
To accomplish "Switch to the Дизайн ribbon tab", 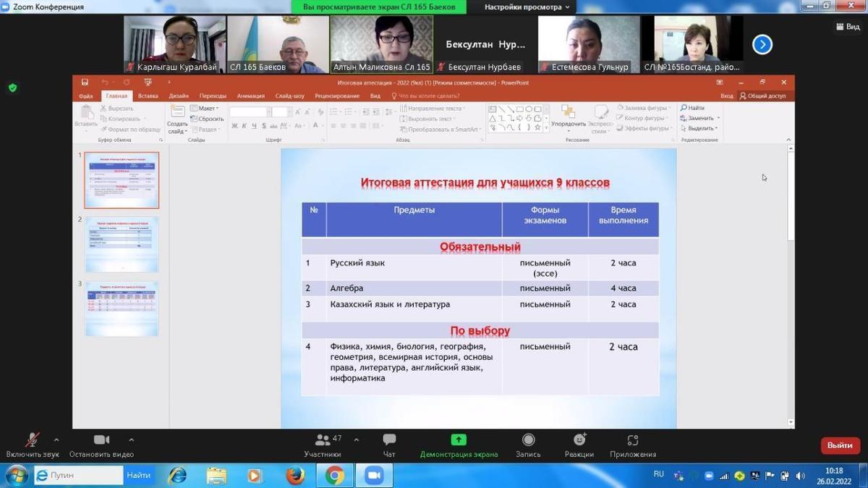I will [179, 96].
